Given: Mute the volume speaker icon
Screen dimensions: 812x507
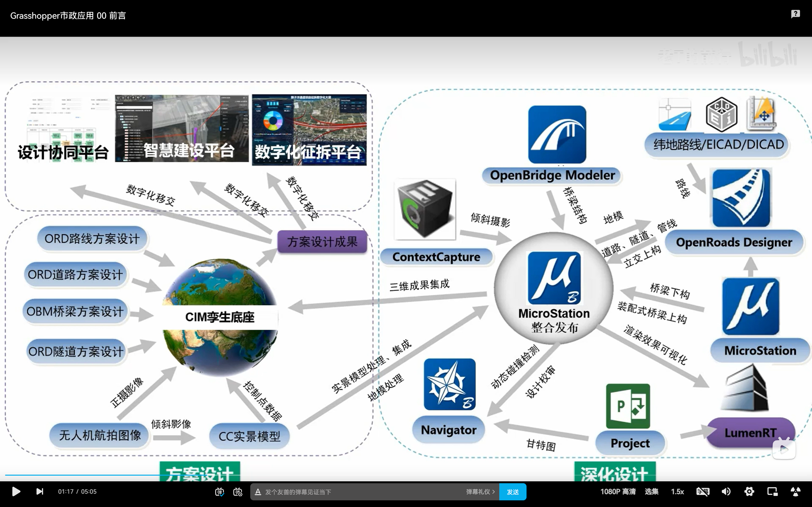Looking at the screenshot, I should point(726,491).
